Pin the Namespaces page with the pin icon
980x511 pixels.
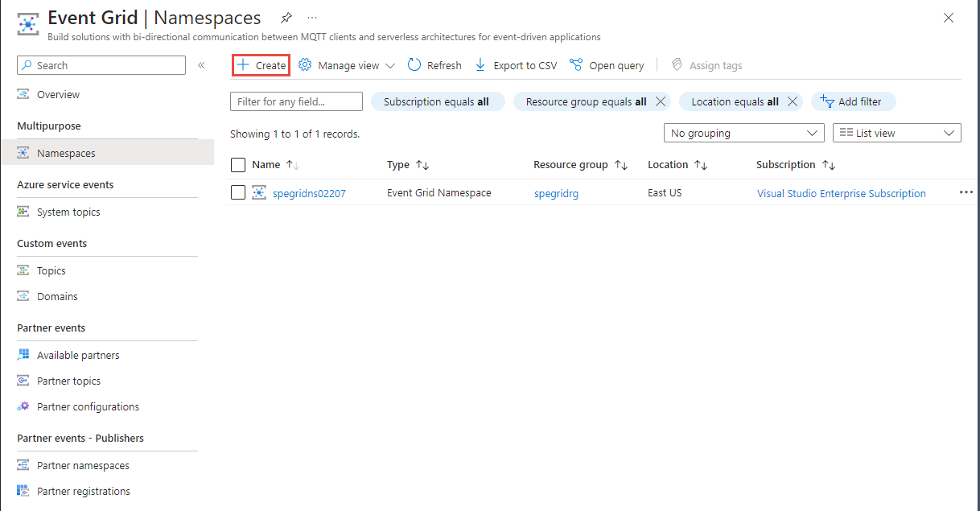pyautogui.click(x=286, y=18)
